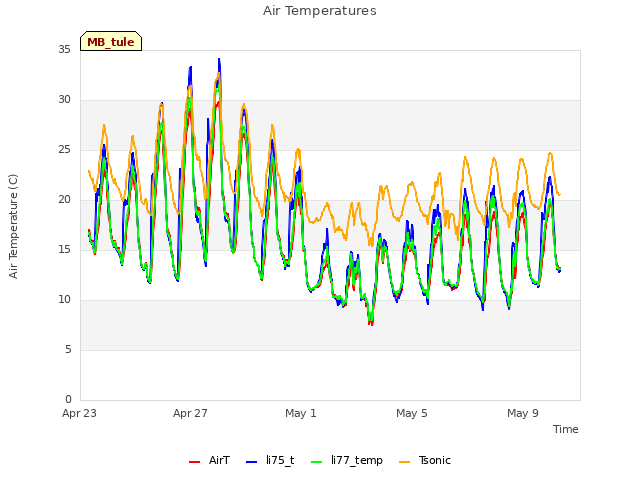Select the Air Temperatures chart title
This screenshot has height=480, width=640.
click(x=320, y=11)
